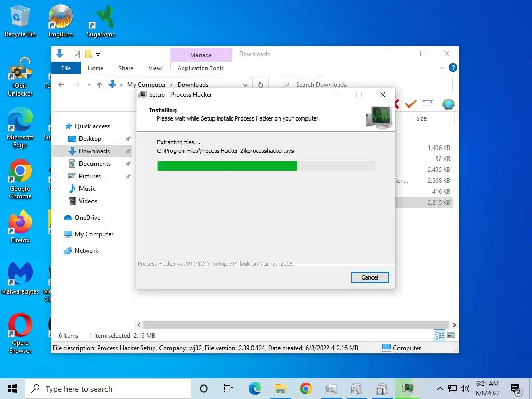Refresh the Downloads folder

coord(261,85)
